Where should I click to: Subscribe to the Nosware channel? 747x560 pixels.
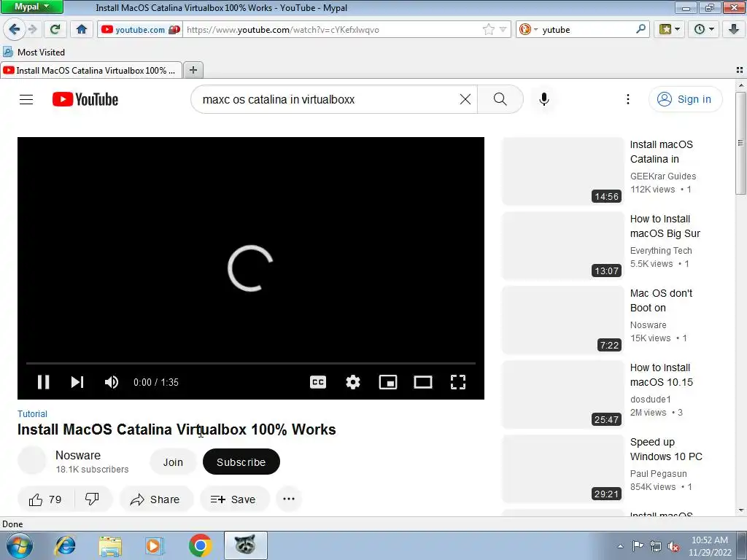(241, 462)
